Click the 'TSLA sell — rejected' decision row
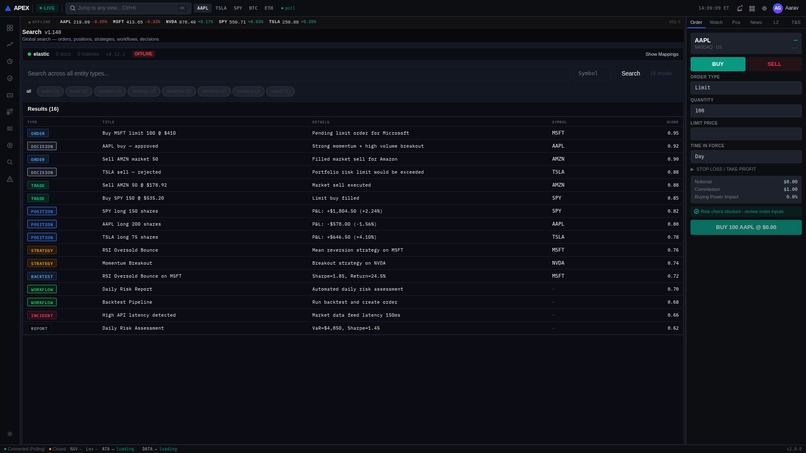806x453 pixels. click(353, 172)
